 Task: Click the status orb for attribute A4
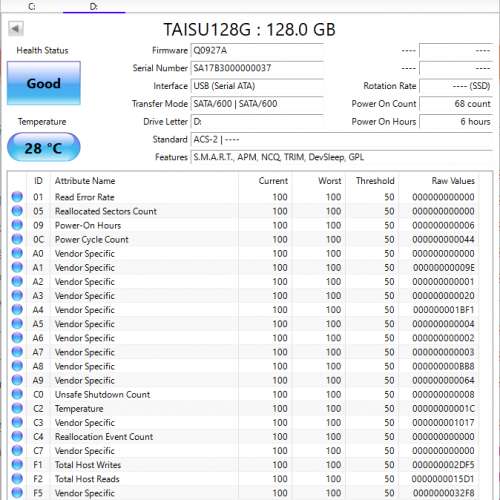point(17,309)
